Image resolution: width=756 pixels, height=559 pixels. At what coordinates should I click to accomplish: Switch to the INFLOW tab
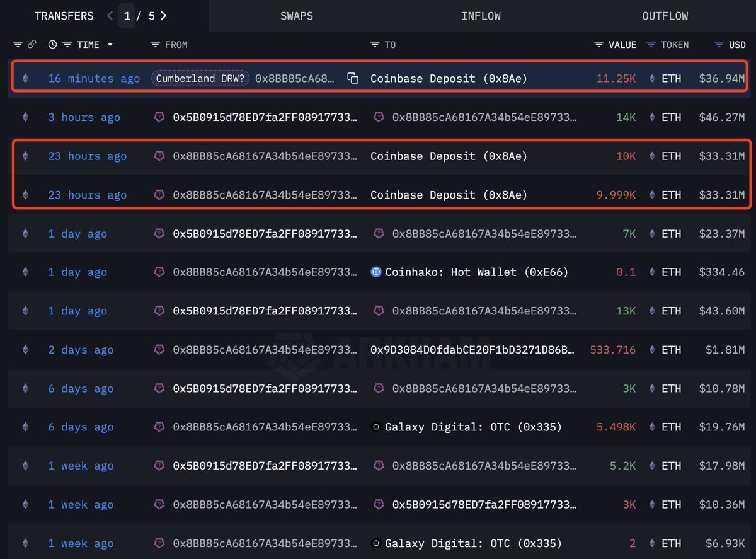pyautogui.click(x=481, y=16)
